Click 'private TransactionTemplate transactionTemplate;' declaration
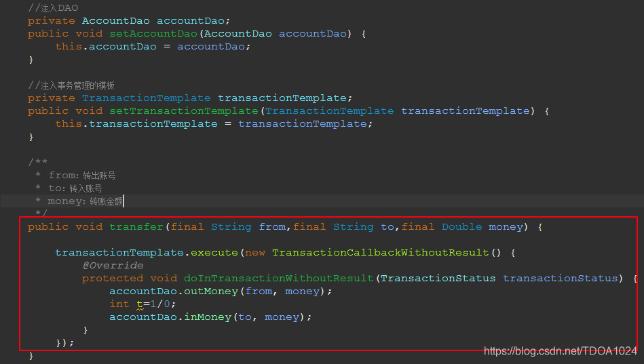Viewport: 644px width, 364px height. click(x=190, y=98)
